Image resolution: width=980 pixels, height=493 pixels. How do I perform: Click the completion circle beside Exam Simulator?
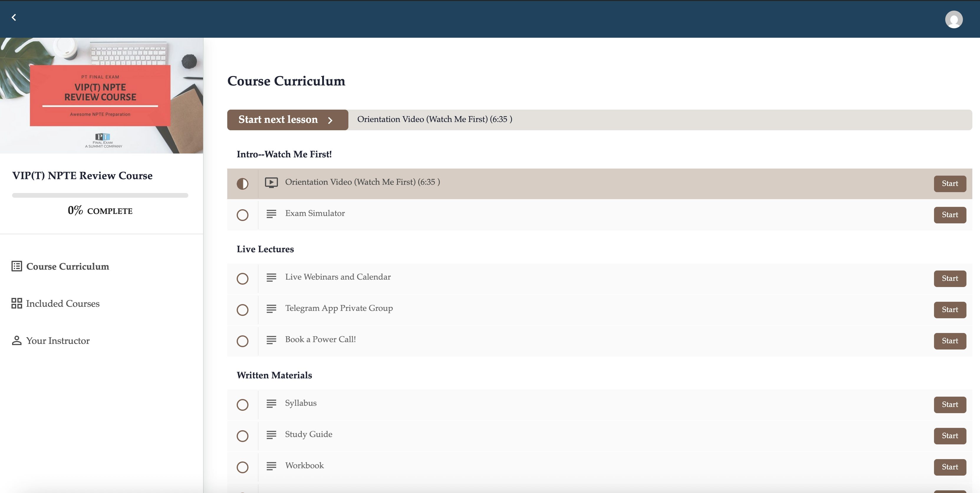[243, 215]
